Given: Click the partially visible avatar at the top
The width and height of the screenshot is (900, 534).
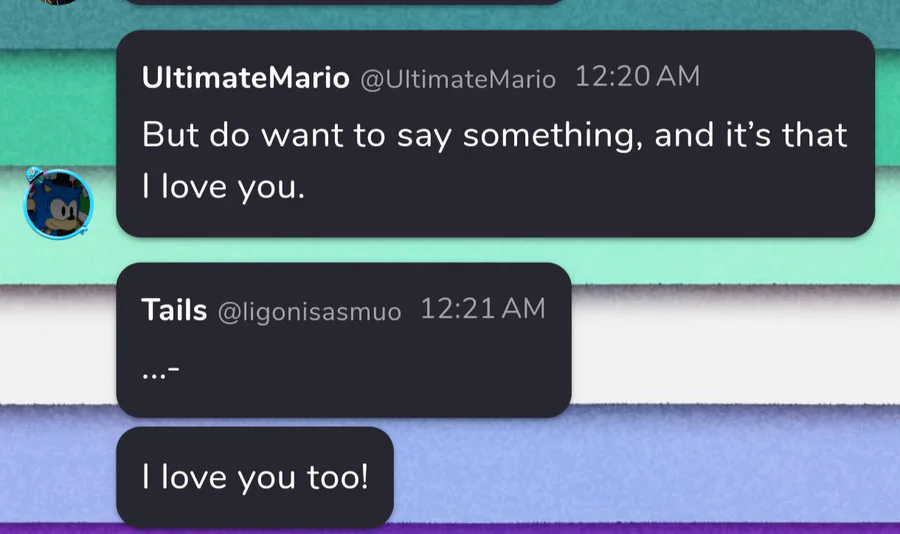Looking at the screenshot, I should (58, 2).
